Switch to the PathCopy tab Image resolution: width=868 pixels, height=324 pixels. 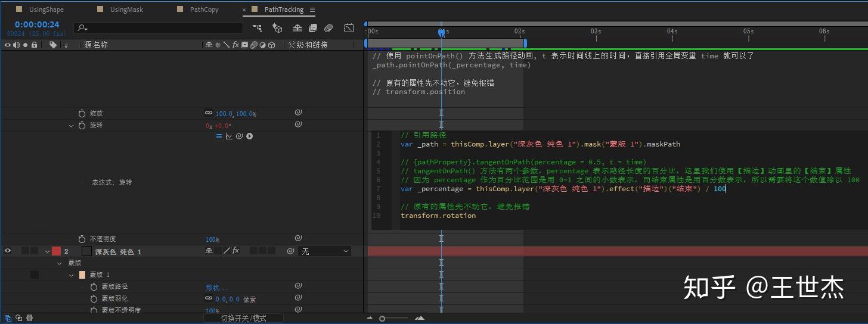(204, 10)
